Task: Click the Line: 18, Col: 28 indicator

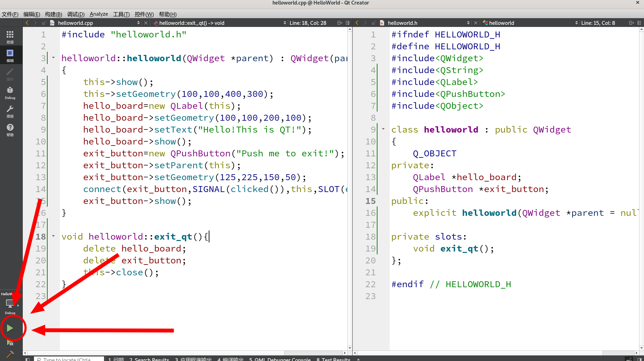Action: tap(308, 23)
